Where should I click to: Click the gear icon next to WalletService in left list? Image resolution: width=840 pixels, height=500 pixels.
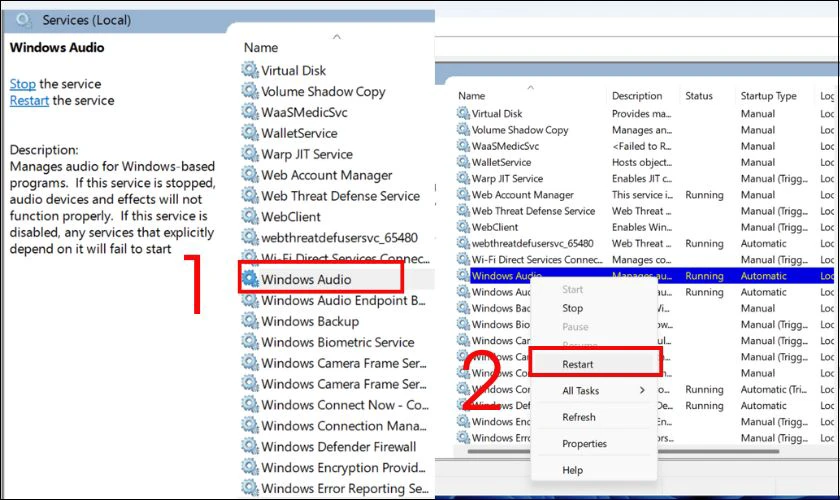pos(249,133)
